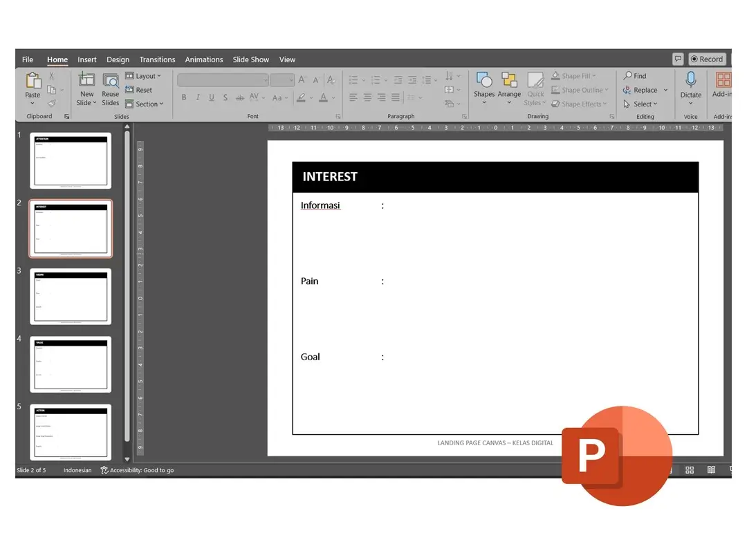This screenshot has height=560, width=747.
Task: Click the Cut scissors icon
Action: coord(51,76)
